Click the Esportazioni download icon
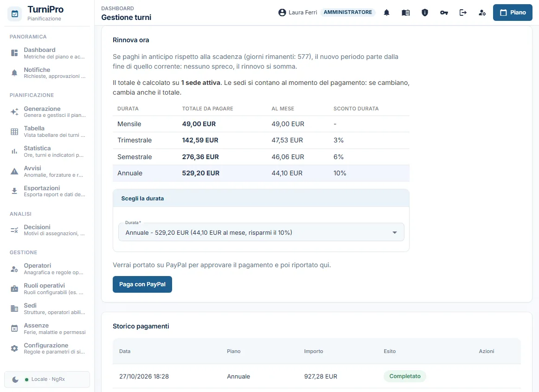Image resolution: width=539 pixels, height=392 pixels. click(x=14, y=191)
